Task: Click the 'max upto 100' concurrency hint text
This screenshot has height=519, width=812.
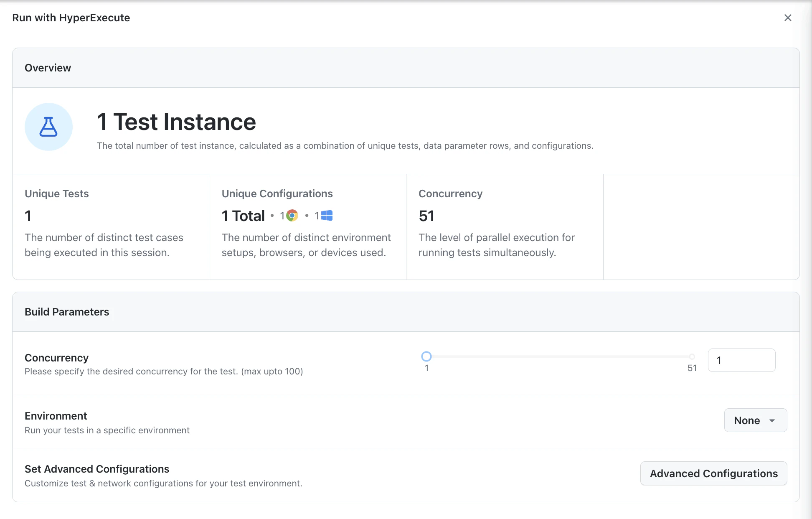Action: (272, 371)
